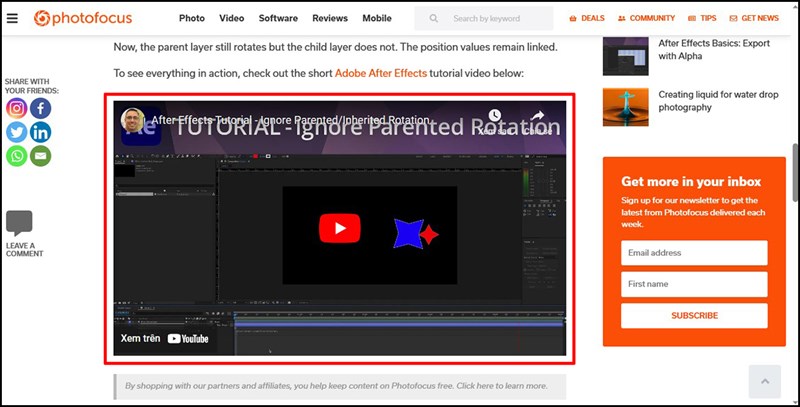Image resolution: width=800 pixels, height=407 pixels.
Task: Open the hamburger menu
Action: tap(12, 18)
